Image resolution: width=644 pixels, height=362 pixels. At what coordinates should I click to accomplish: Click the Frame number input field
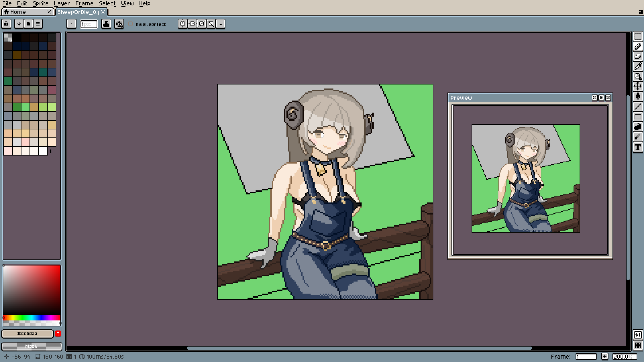pos(586,357)
